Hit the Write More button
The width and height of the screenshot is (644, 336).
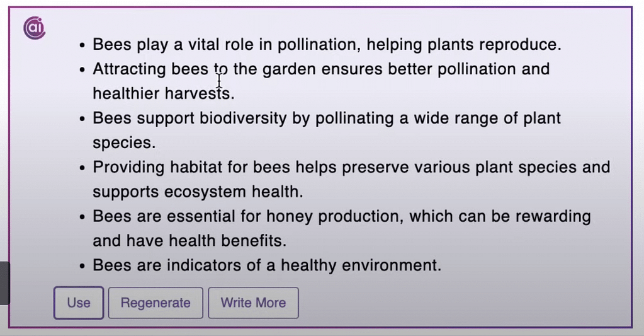coord(253,303)
